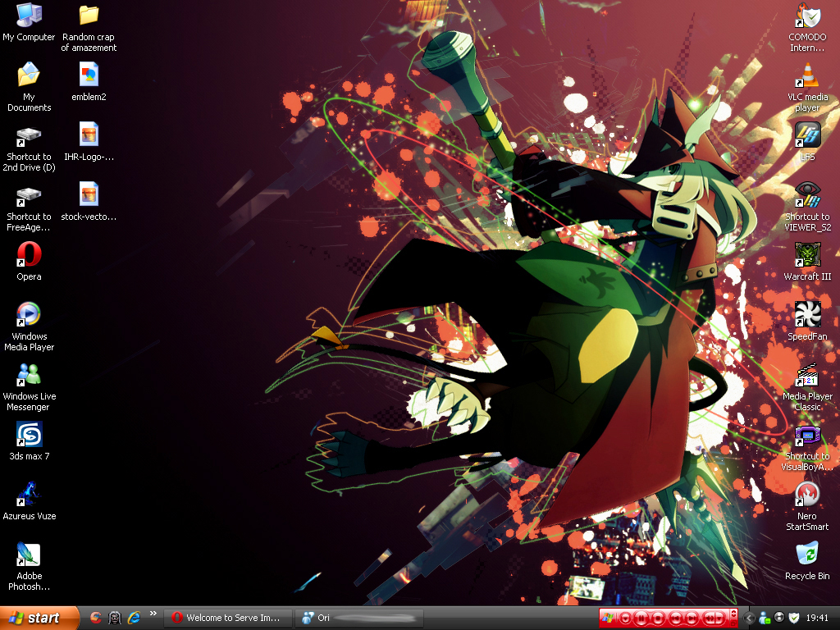Select Windows Media Player desktop shortcut
The width and height of the screenshot is (840, 630).
click(x=29, y=326)
